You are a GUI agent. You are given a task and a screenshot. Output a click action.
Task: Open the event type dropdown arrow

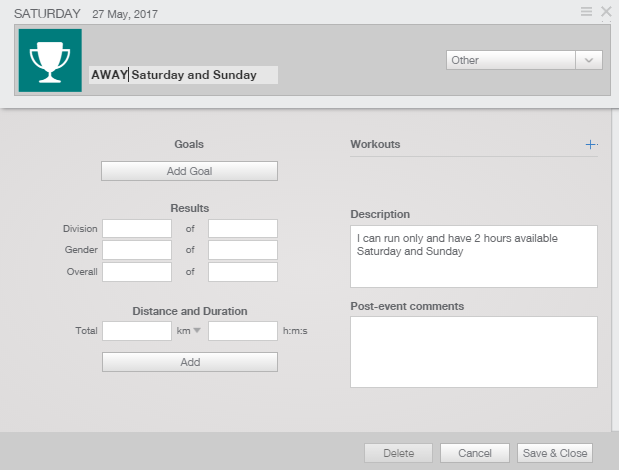(x=589, y=60)
